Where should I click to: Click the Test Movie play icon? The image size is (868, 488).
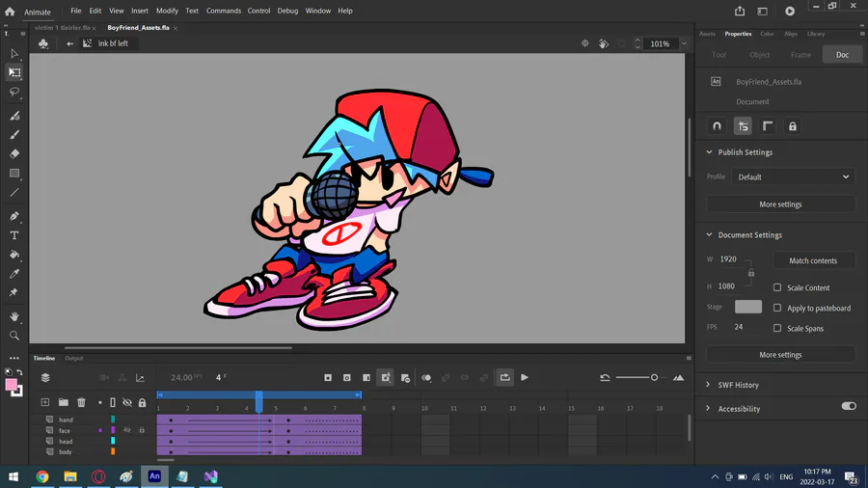(x=790, y=11)
